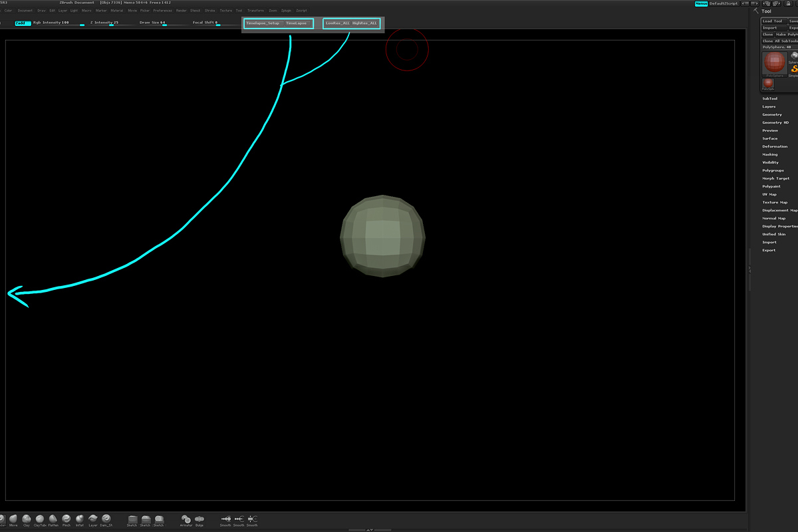Toggle the Zadd mode button
The width and height of the screenshot is (798, 532).
(23, 23)
